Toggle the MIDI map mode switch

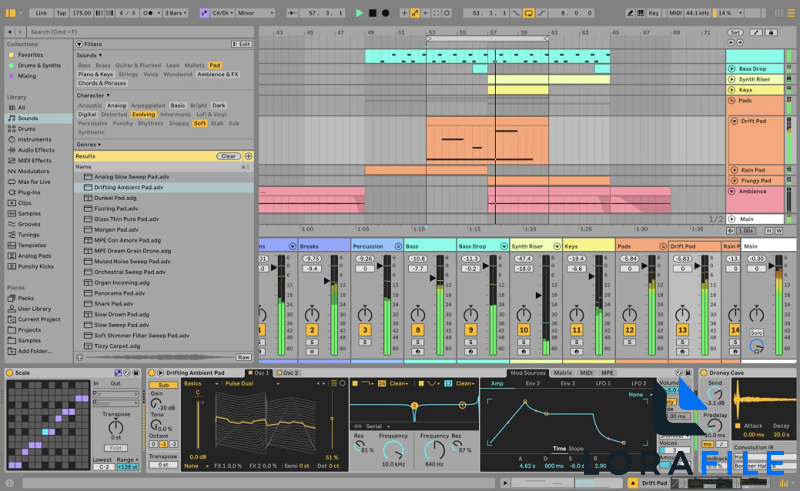(676, 13)
